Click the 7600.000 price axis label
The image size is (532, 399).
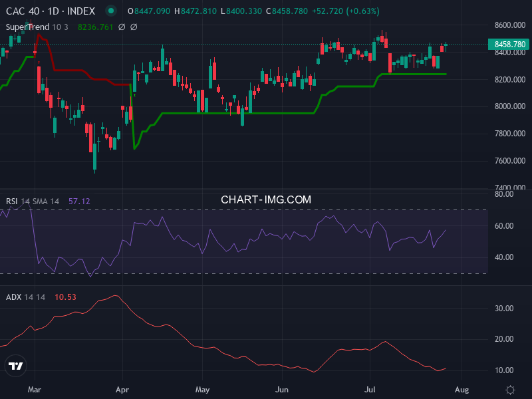510,160
